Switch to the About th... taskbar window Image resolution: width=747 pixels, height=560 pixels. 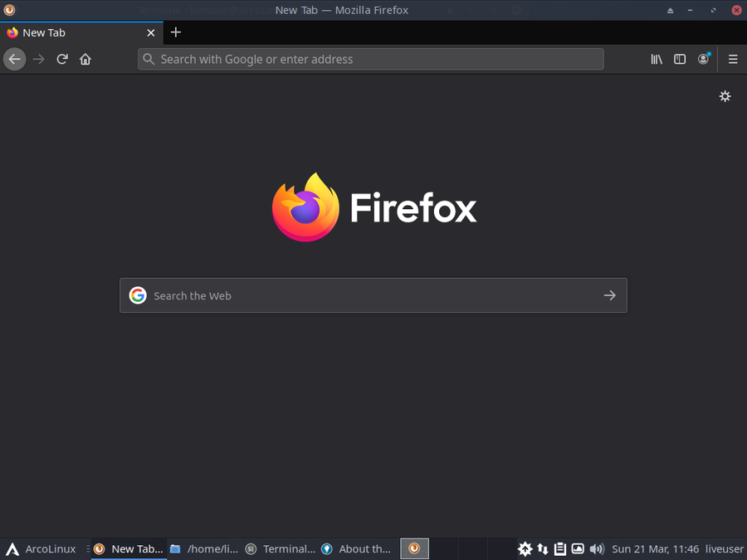pyautogui.click(x=356, y=549)
